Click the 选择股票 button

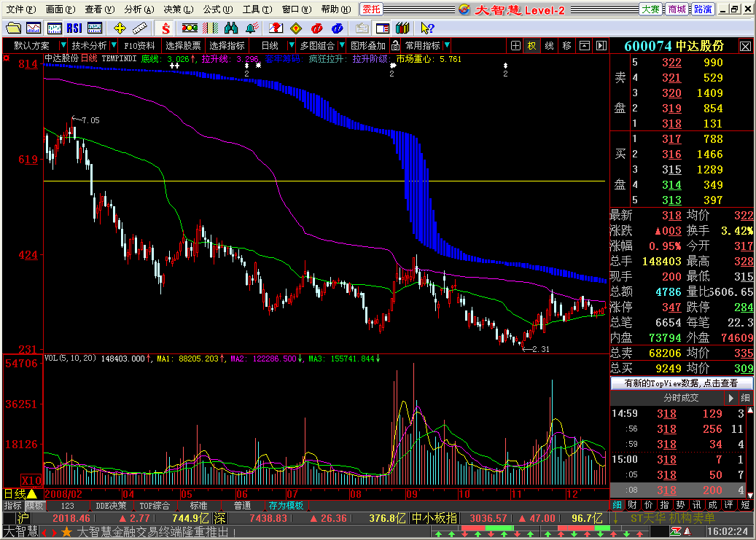183,46
